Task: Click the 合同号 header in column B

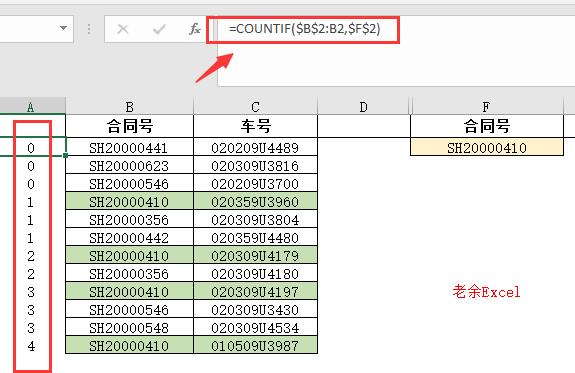Action: [129, 126]
